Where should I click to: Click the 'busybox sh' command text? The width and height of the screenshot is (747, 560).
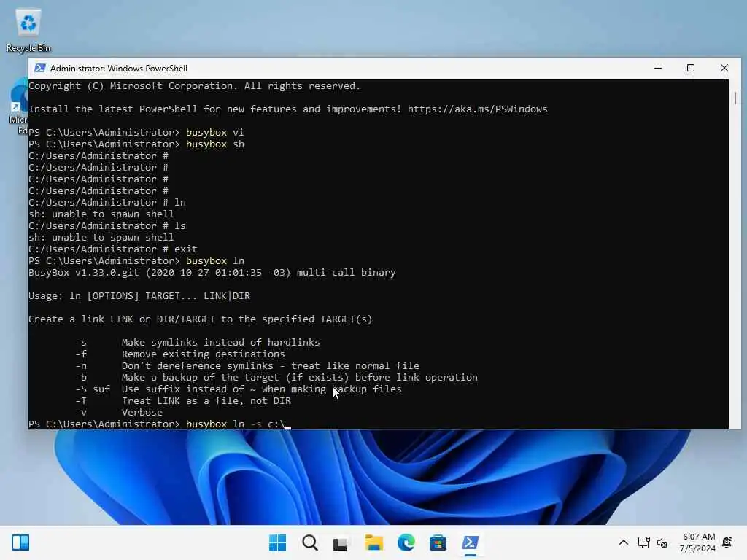tap(215, 144)
